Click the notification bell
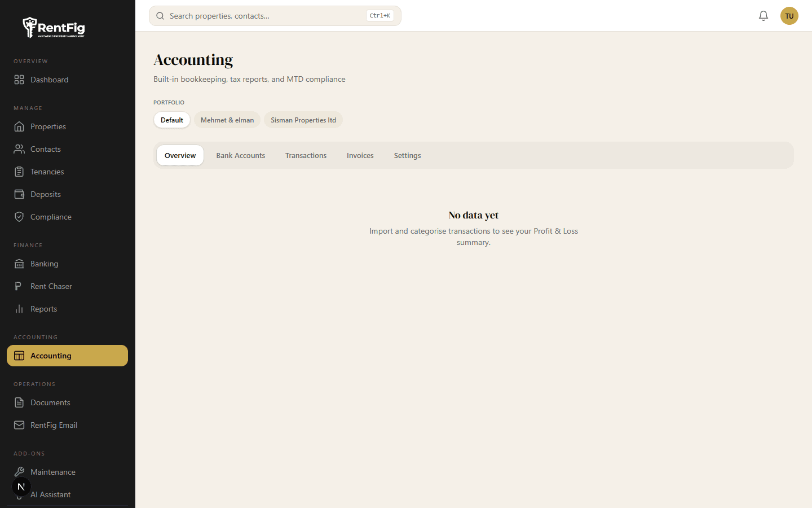The image size is (812, 508). click(764, 16)
